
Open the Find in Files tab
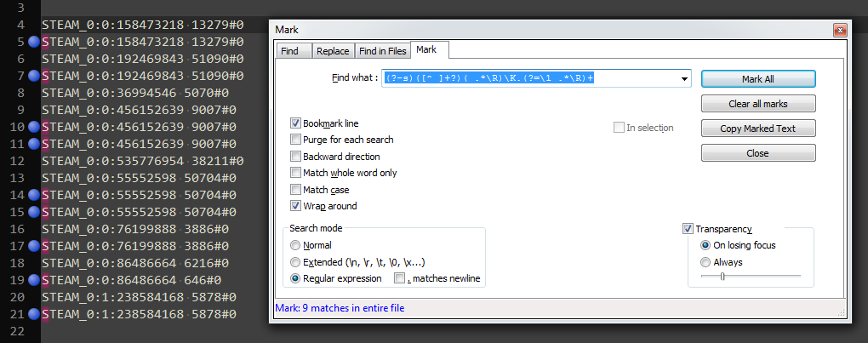click(382, 51)
